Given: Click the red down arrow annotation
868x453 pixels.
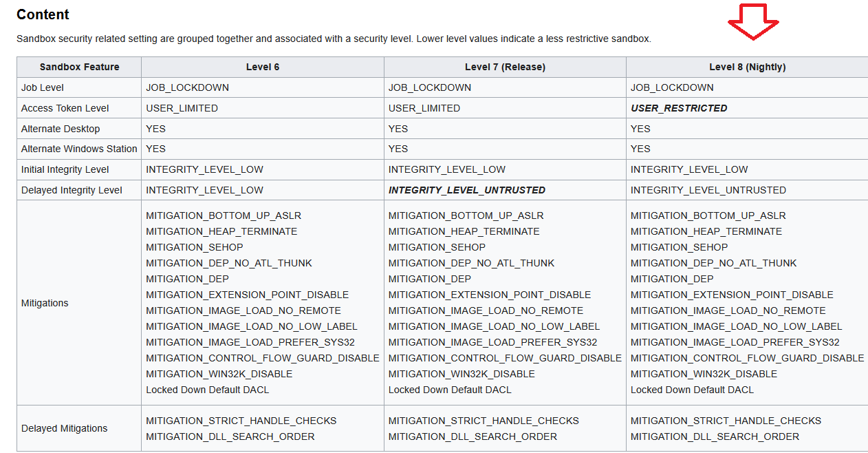Looking at the screenshot, I should 753,21.
